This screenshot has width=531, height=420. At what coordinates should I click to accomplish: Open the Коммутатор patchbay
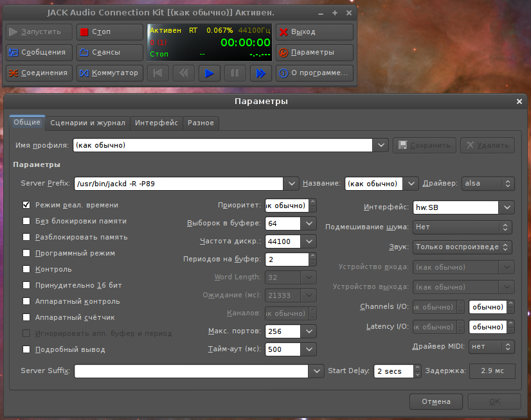click(109, 73)
